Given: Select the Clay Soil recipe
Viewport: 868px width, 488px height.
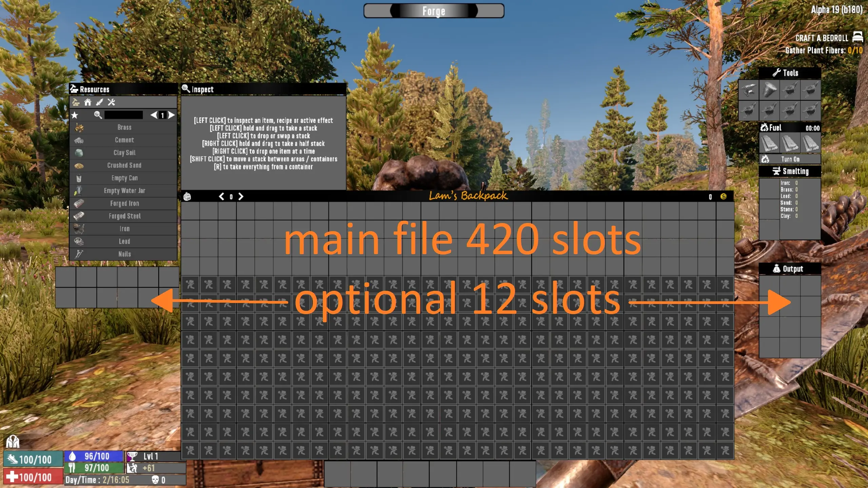Looking at the screenshot, I should [123, 152].
